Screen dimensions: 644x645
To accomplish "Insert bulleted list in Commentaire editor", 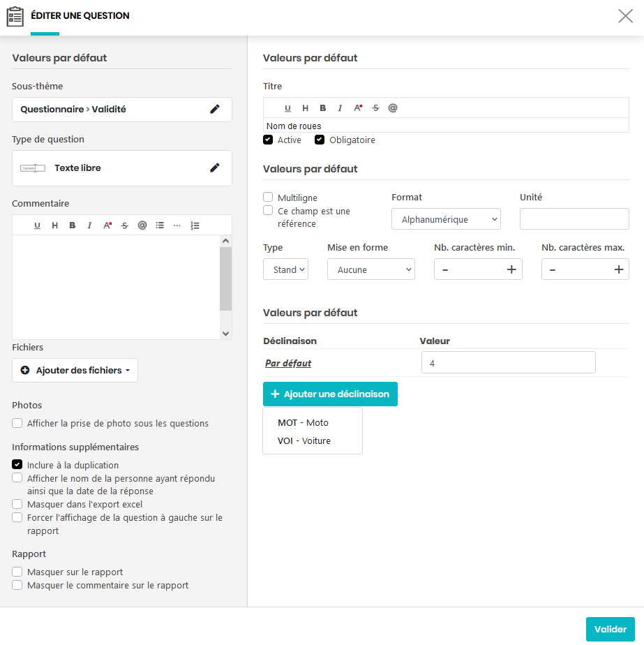I will 160,225.
